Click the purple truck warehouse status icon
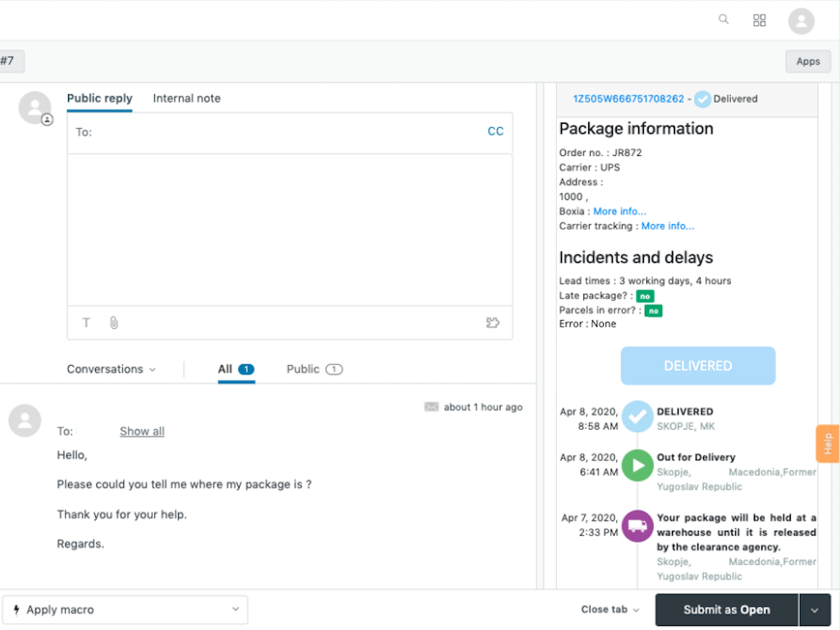This screenshot has width=840, height=630. [x=637, y=526]
